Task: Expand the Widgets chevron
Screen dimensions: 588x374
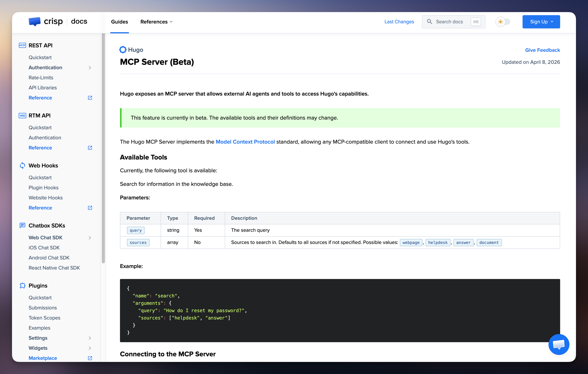Action: (90, 348)
